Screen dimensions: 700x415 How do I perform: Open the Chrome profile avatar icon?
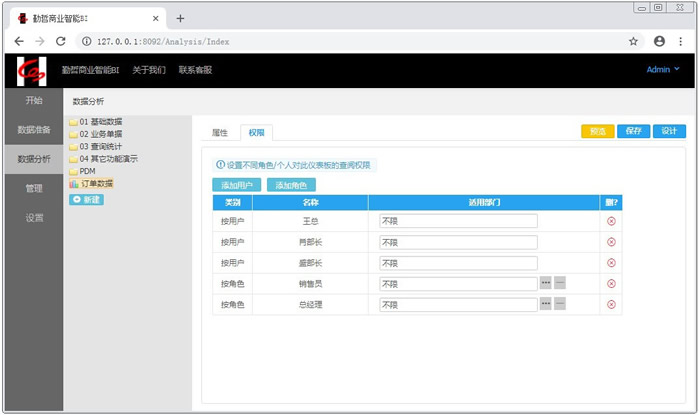tap(659, 41)
